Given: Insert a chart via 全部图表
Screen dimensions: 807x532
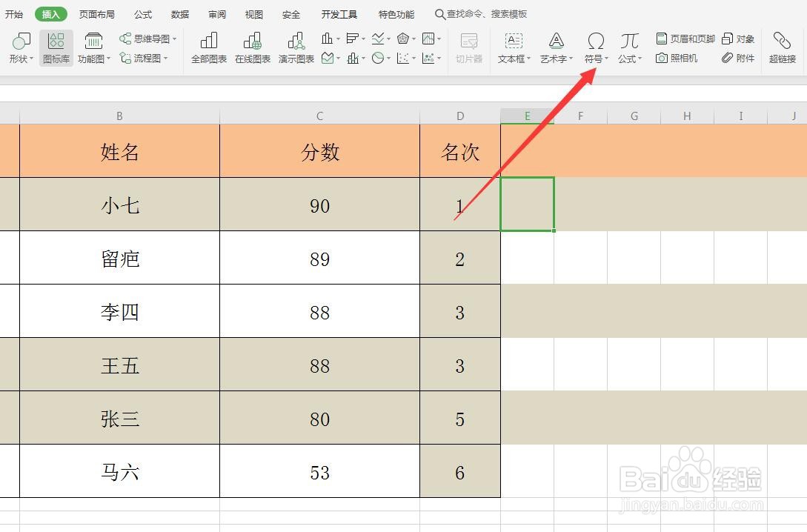Looking at the screenshot, I should [x=208, y=47].
